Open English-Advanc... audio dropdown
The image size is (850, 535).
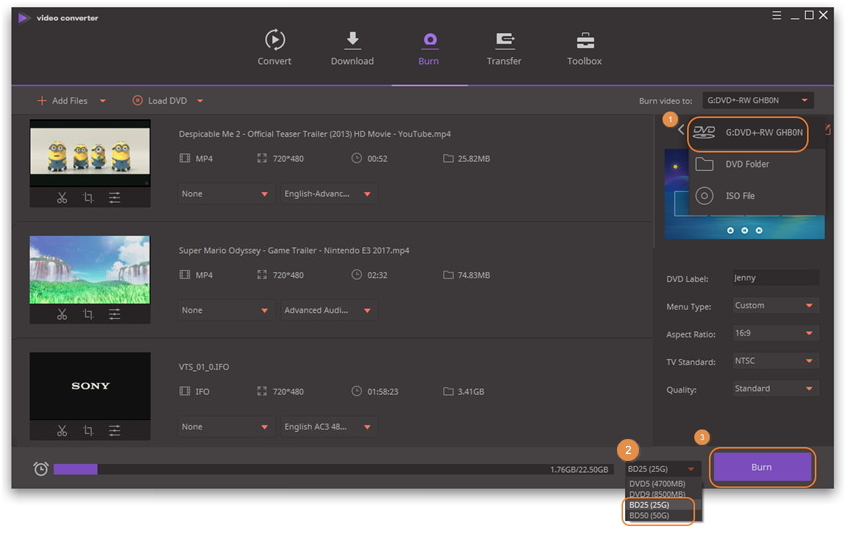tap(328, 194)
